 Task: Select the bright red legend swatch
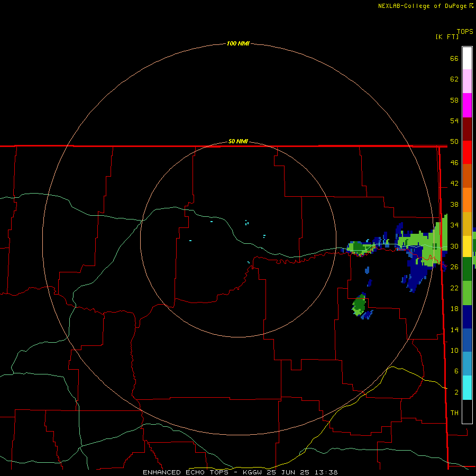[x=467, y=152]
